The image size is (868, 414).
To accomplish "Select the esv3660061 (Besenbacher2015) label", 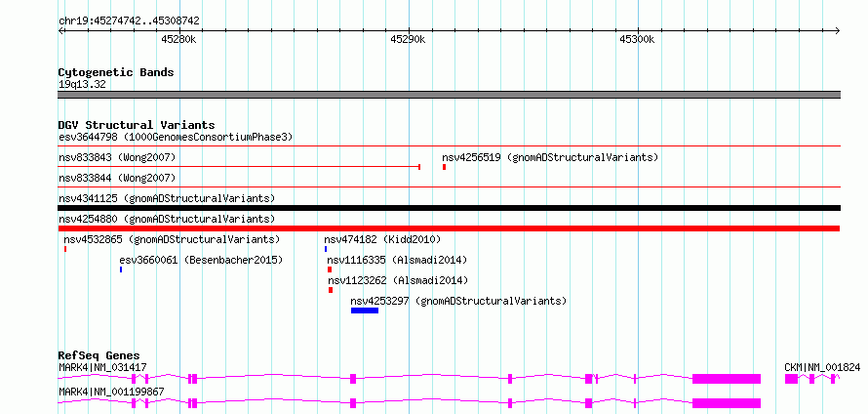I will pos(201,260).
